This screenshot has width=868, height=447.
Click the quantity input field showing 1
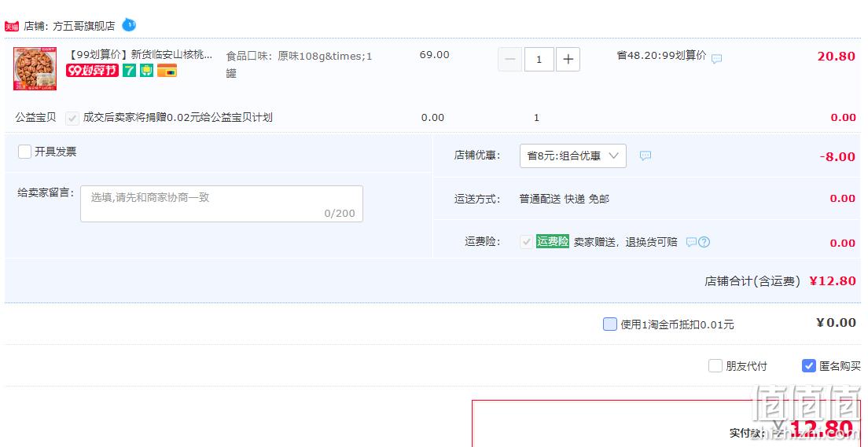[x=539, y=59]
